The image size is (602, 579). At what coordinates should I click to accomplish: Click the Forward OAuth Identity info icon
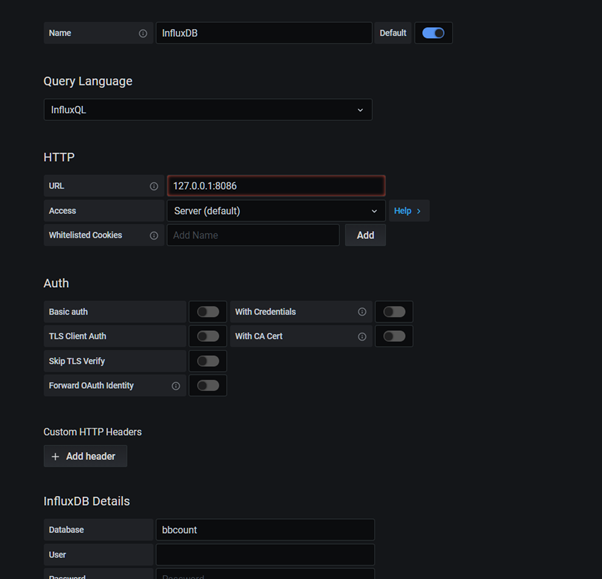(176, 385)
